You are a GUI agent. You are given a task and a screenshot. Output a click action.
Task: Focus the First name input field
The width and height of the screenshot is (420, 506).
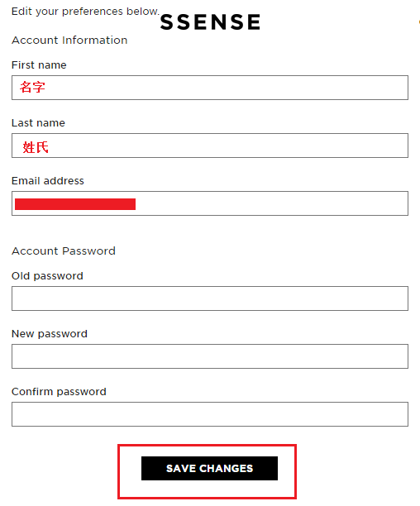(x=210, y=88)
